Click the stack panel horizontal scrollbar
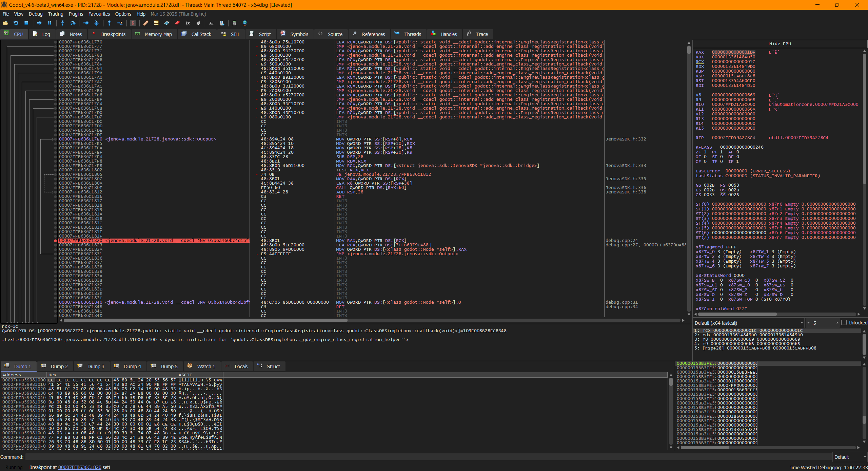 [769, 448]
